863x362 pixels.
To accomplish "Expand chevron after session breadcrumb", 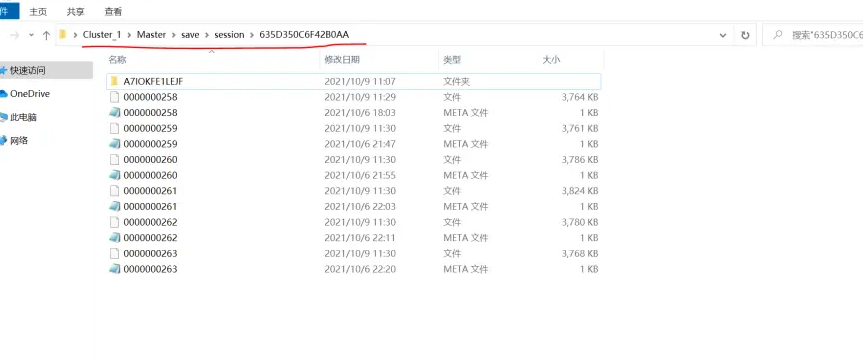I will pyautogui.click(x=252, y=35).
